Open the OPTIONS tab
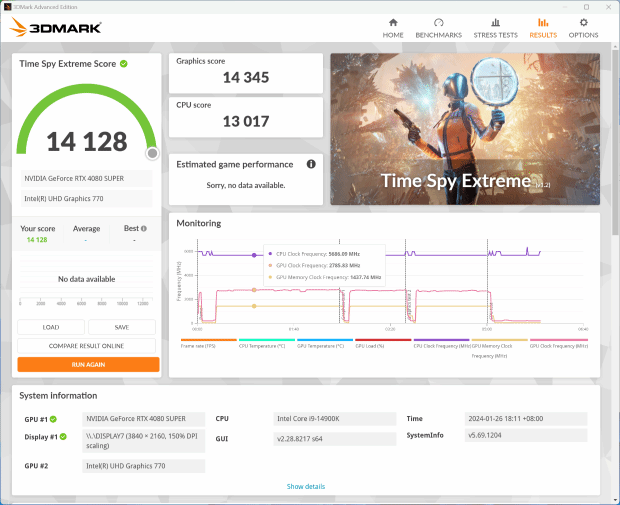 (x=583, y=28)
